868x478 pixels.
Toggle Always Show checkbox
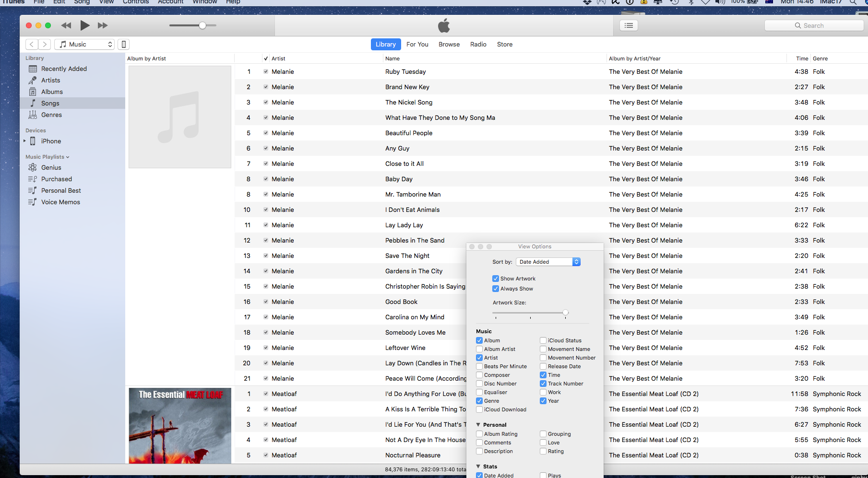(496, 289)
